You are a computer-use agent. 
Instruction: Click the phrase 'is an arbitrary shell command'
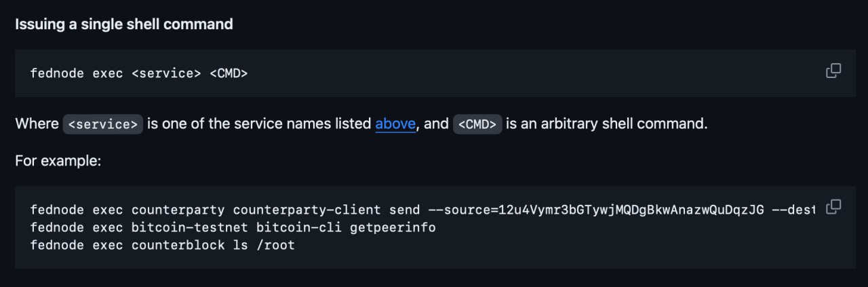coord(606,123)
